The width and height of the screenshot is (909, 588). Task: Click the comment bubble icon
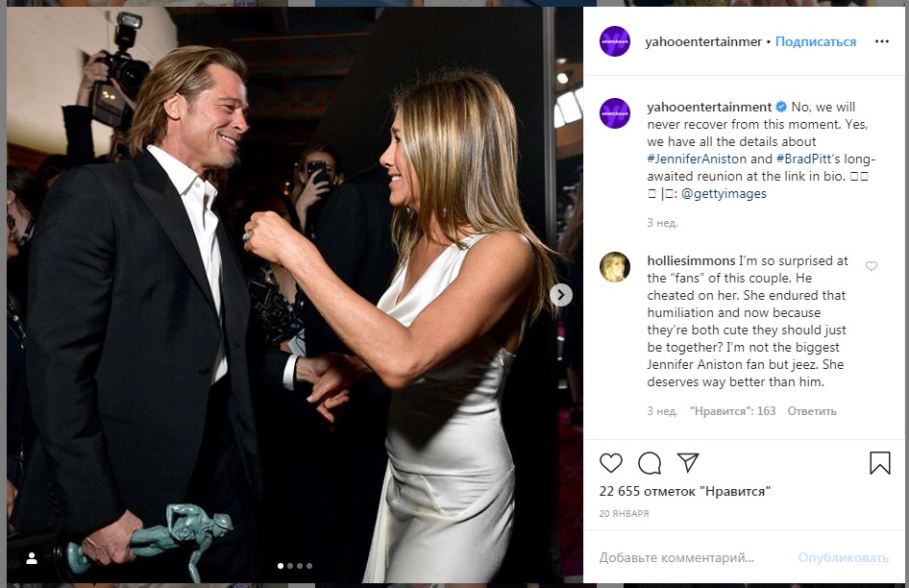(x=650, y=463)
